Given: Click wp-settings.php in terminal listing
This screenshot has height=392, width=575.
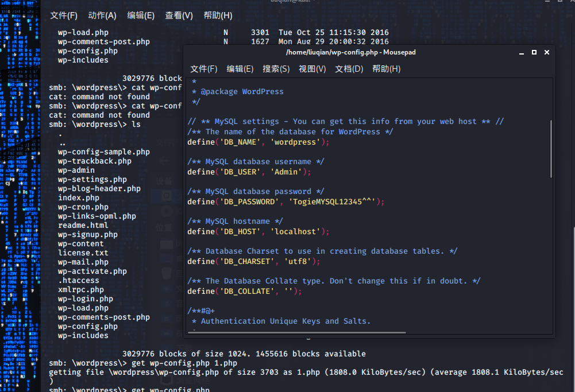Looking at the screenshot, I should [92, 180].
